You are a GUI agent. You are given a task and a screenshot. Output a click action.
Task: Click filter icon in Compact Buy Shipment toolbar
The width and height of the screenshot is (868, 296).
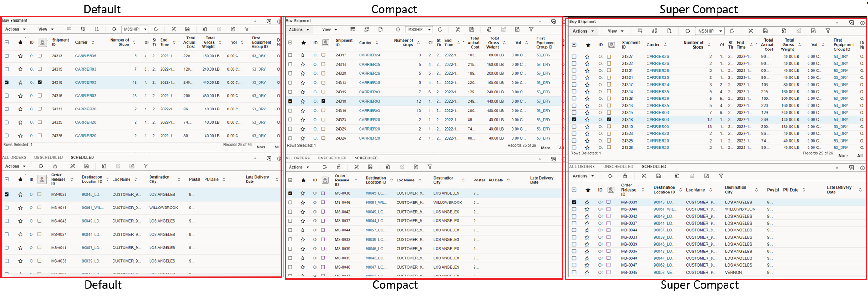coord(531,29)
